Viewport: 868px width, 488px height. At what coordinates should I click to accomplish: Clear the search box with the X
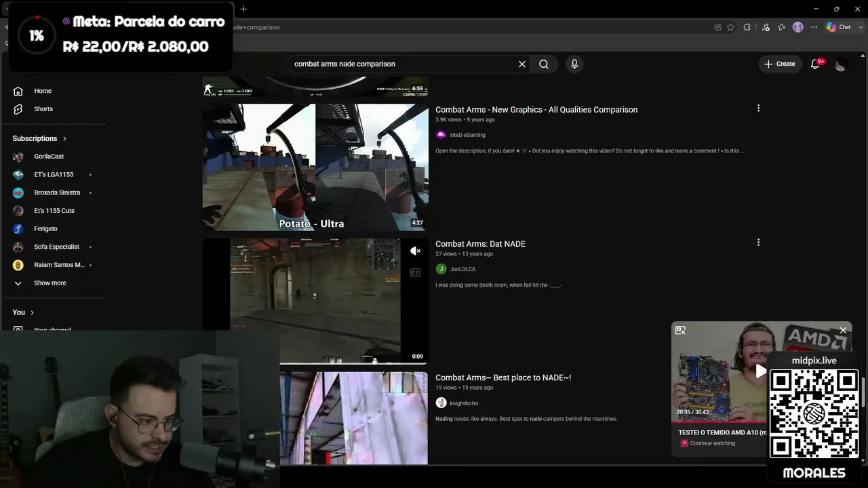coord(522,64)
